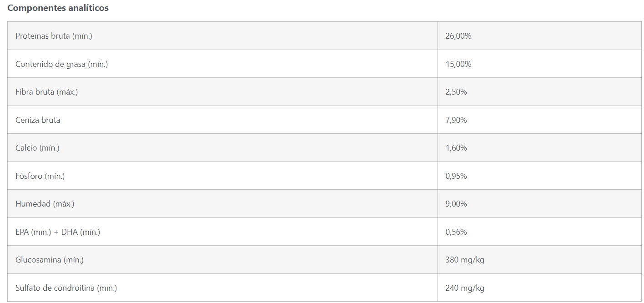Select the 'Glucosamina (mín.)' cell

(50, 260)
